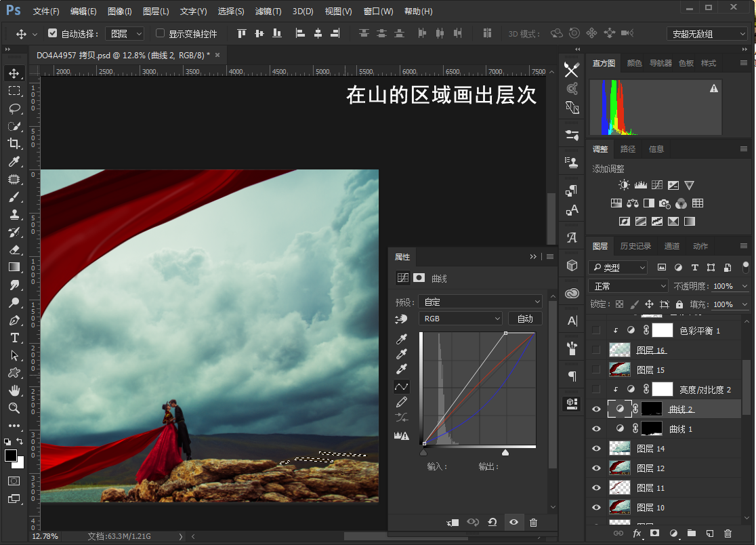
Task: Select the Hand tool
Action: [x=14, y=390]
